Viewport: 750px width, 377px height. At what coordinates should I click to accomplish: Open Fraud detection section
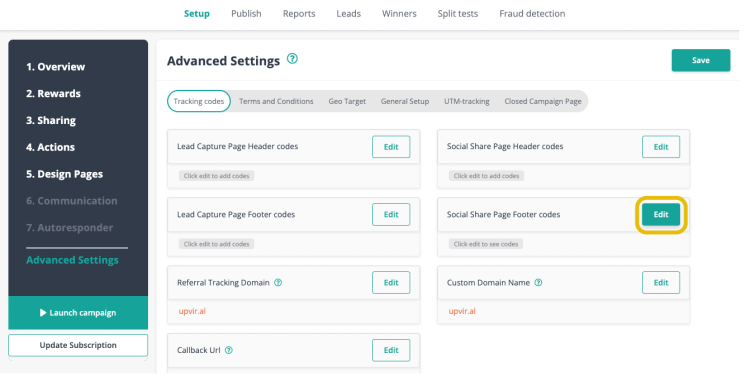532,14
